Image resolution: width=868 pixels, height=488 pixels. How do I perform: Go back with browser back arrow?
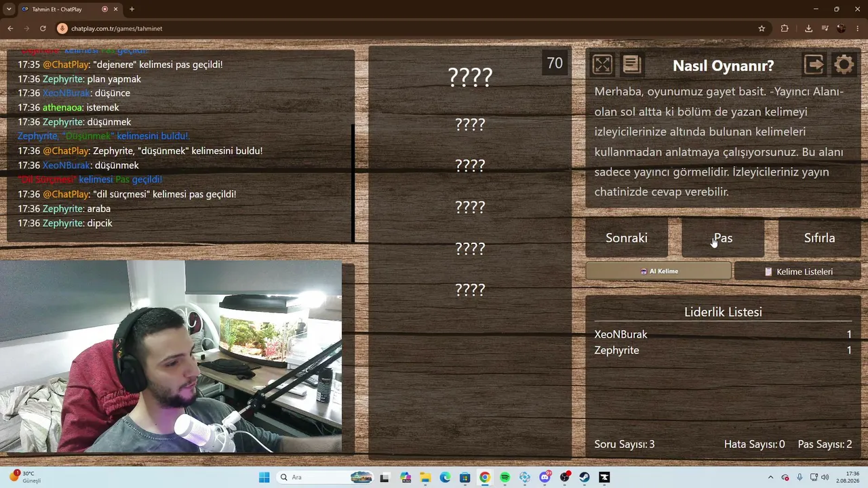10,28
